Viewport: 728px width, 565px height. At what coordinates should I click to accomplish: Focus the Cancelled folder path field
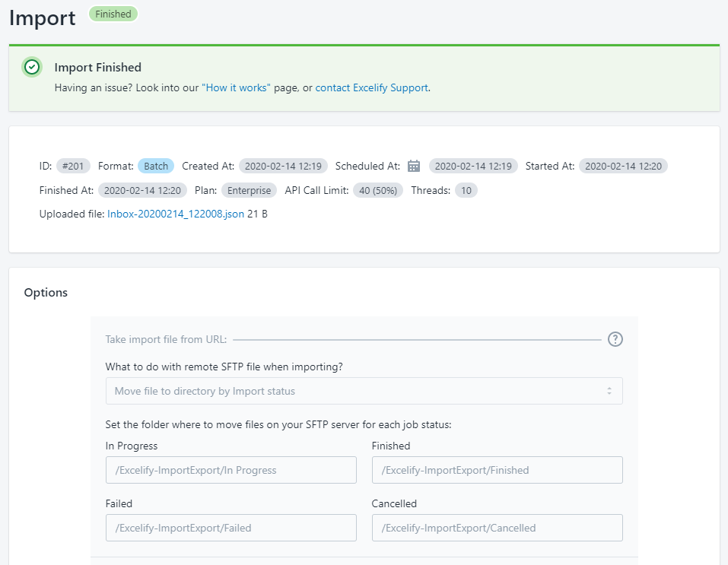tap(497, 528)
